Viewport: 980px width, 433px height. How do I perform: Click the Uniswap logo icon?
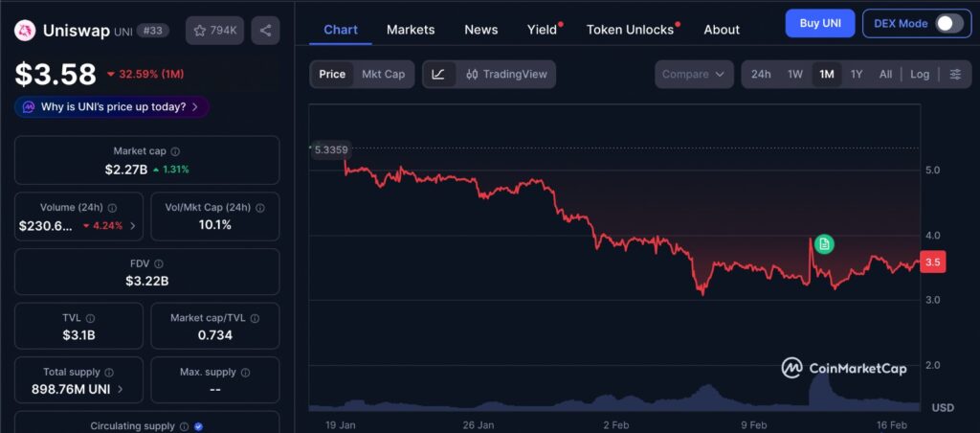(25, 31)
